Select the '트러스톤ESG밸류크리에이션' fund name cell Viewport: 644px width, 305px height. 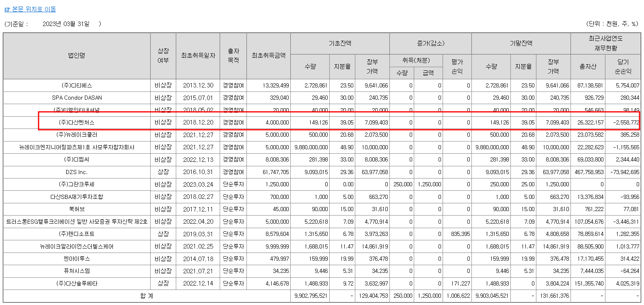pos(77,222)
